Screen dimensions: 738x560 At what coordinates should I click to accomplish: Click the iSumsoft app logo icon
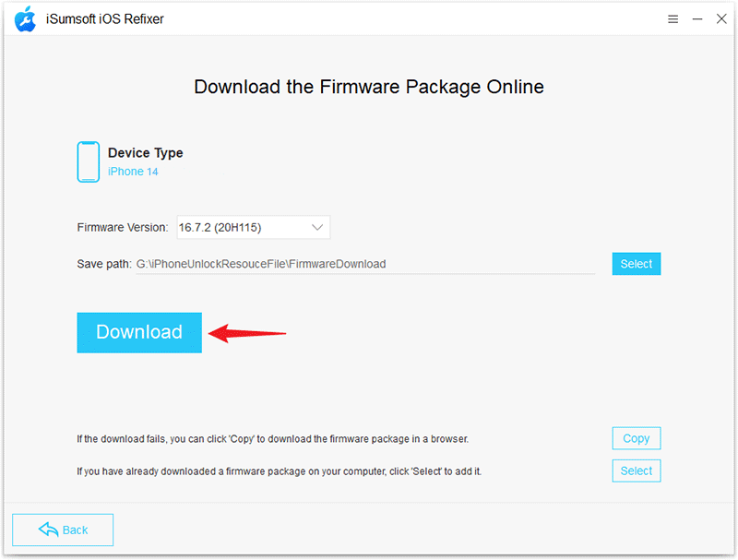[26, 18]
